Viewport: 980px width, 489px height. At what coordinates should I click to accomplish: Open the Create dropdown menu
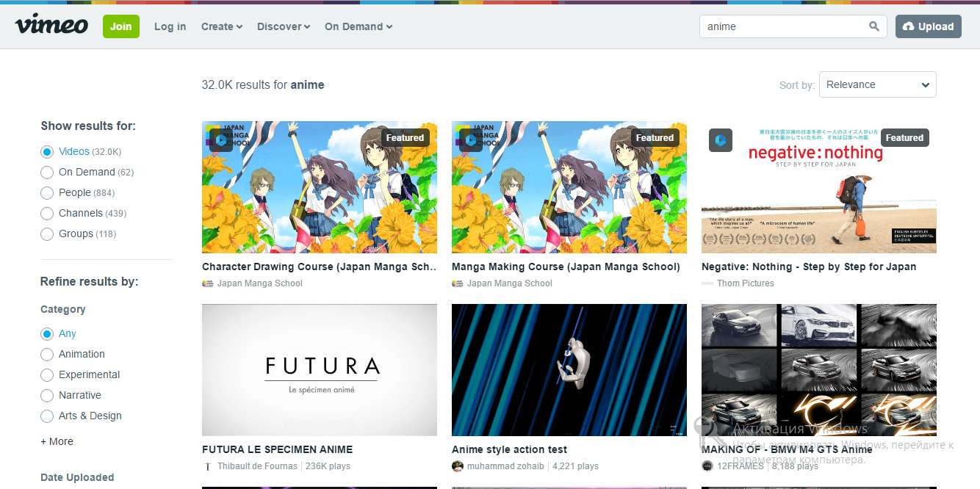[222, 26]
